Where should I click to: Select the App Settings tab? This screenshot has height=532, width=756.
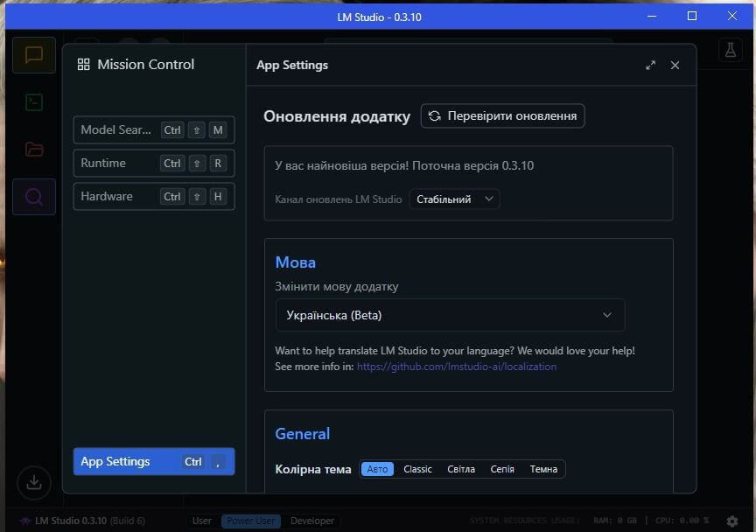pos(154,462)
